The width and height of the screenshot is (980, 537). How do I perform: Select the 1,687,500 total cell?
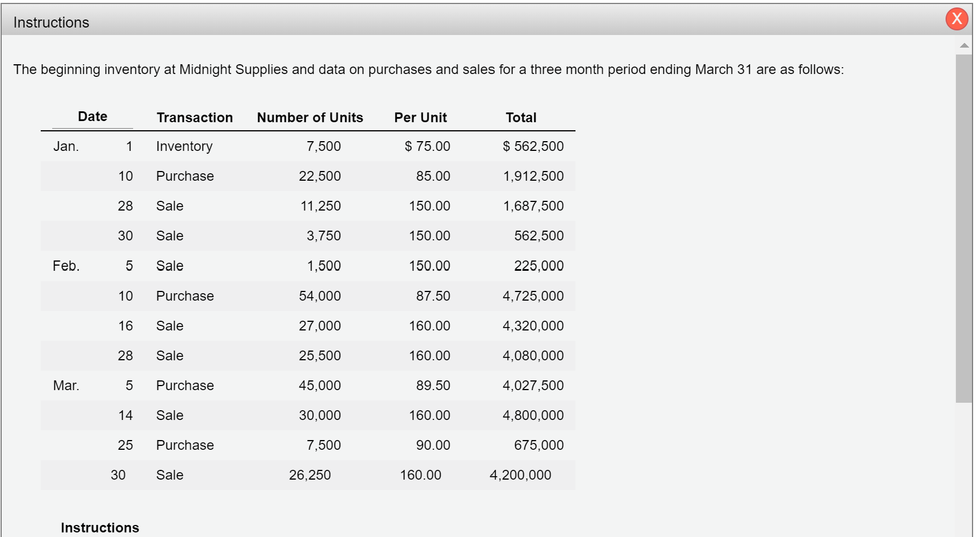tap(533, 206)
